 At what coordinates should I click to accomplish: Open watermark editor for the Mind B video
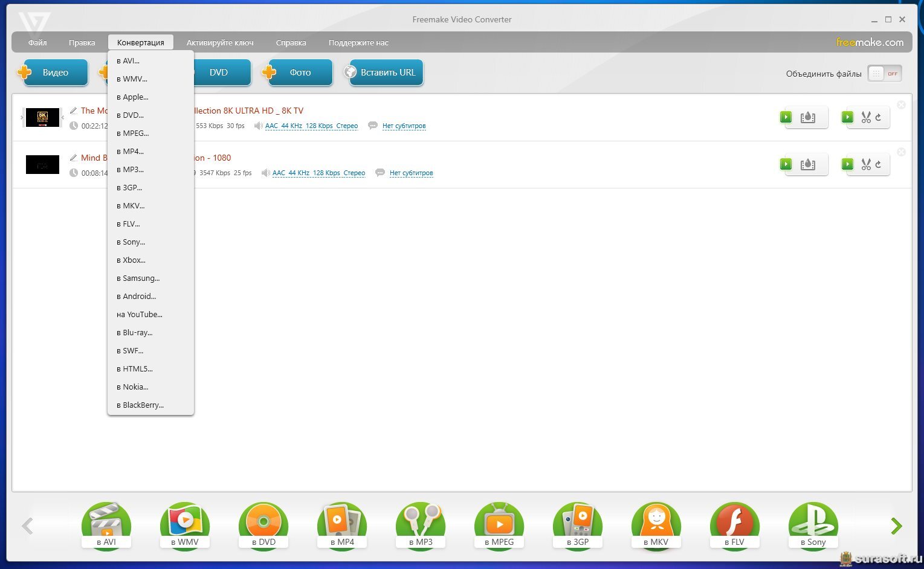(803, 164)
